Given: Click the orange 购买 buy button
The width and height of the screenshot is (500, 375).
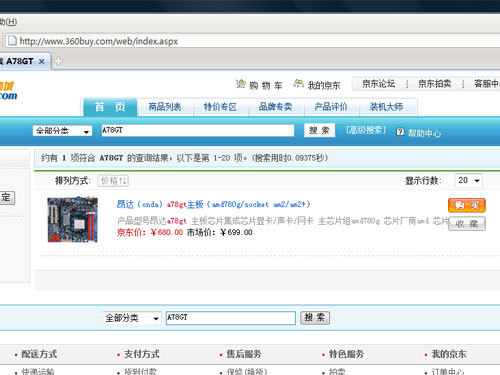Looking at the screenshot, I should pos(467,205).
